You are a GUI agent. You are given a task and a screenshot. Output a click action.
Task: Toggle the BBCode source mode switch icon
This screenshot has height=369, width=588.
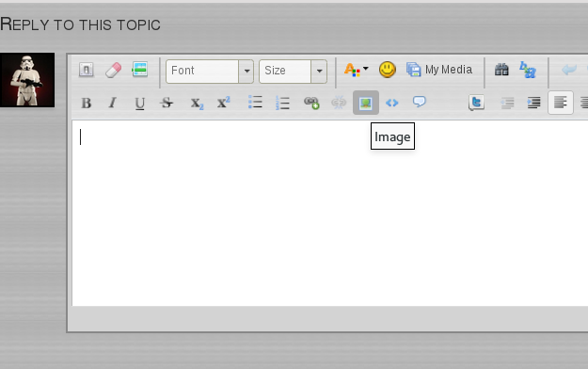click(x=87, y=70)
